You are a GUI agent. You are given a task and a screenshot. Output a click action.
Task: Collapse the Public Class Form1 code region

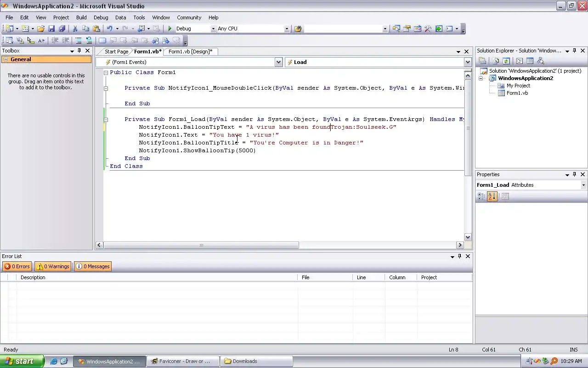pyautogui.click(x=106, y=73)
